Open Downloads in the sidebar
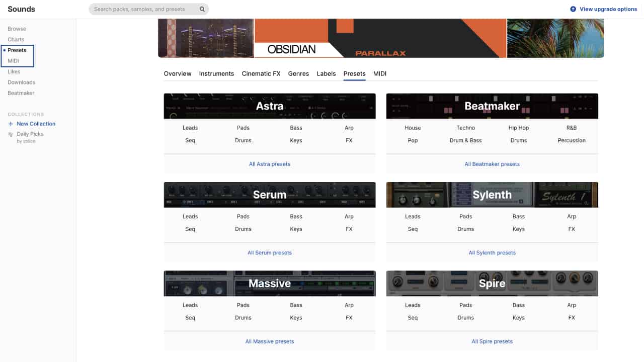Viewport: 644px width, 362px height. [21, 82]
